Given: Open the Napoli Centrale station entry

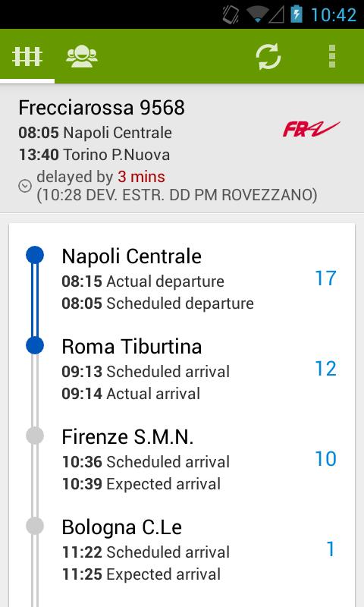Looking at the screenshot, I should (x=182, y=279).
